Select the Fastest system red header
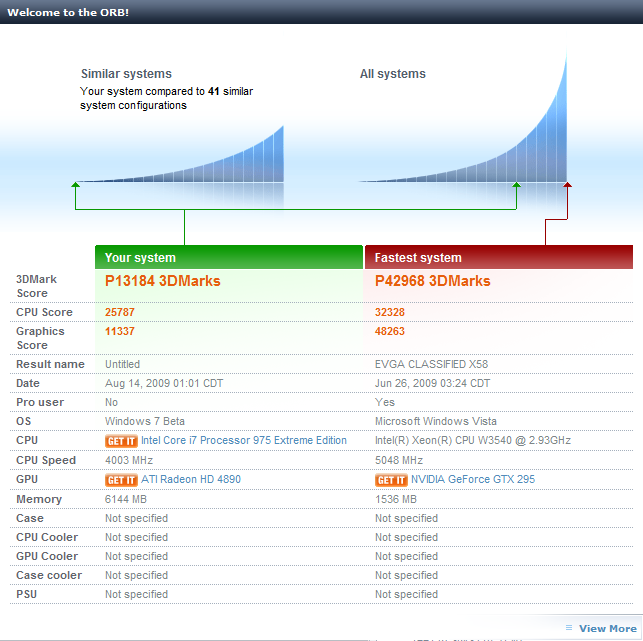This screenshot has width=643, height=641. pyautogui.click(x=499, y=257)
